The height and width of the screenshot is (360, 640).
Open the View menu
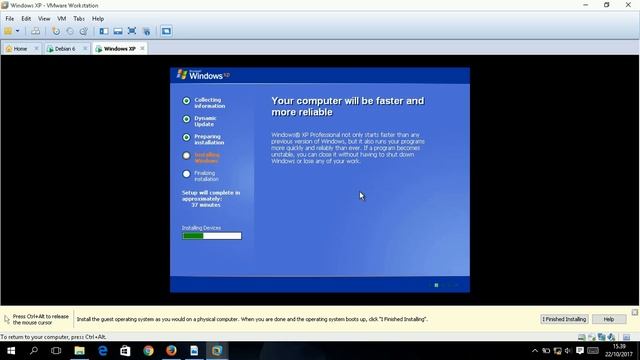(44, 19)
